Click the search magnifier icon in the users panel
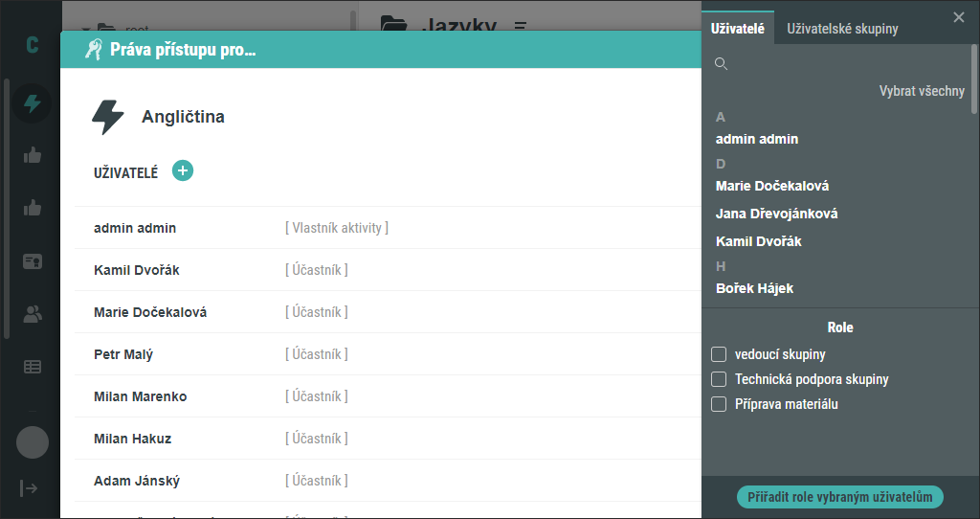This screenshot has width=980, height=519. coord(722,64)
